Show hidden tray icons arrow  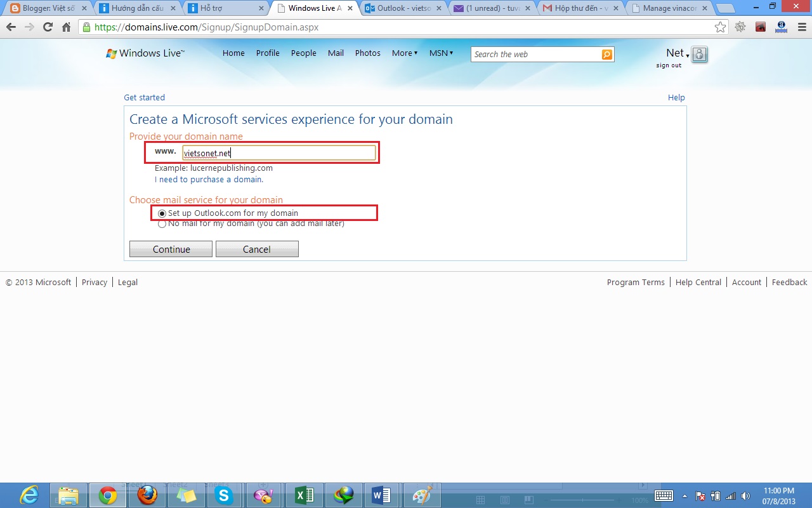pyautogui.click(x=684, y=496)
